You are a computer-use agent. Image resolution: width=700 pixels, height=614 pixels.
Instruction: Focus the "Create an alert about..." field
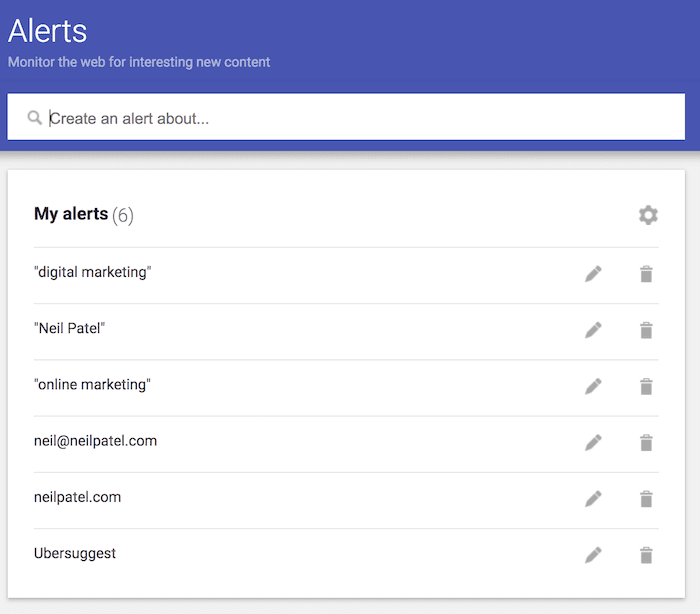(346, 117)
